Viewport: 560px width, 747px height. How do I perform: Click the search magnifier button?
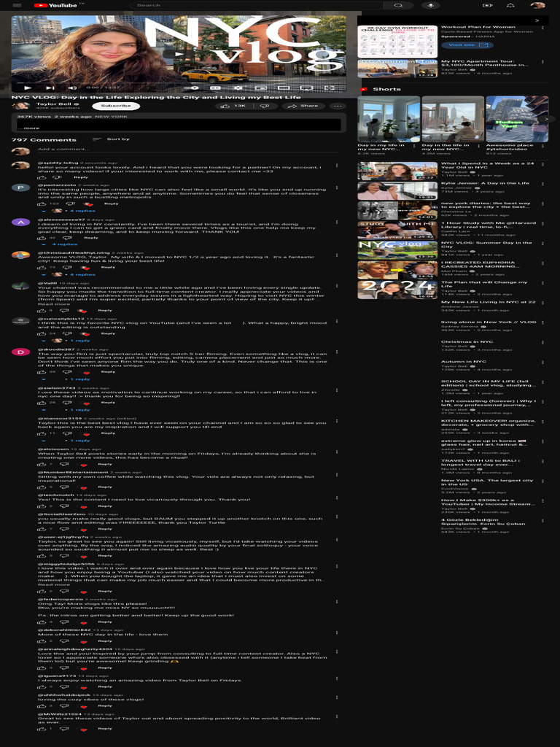tap(399, 5)
